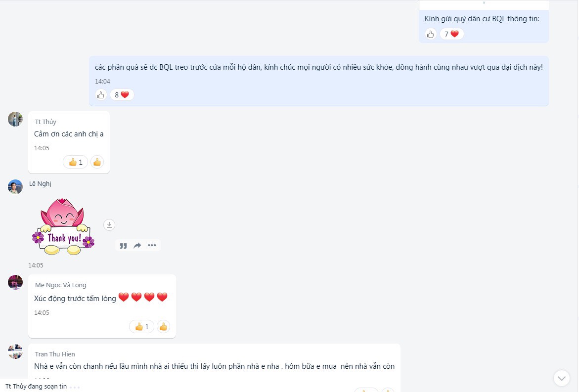
Task: Open more options for the sticker
Action: click(x=152, y=246)
